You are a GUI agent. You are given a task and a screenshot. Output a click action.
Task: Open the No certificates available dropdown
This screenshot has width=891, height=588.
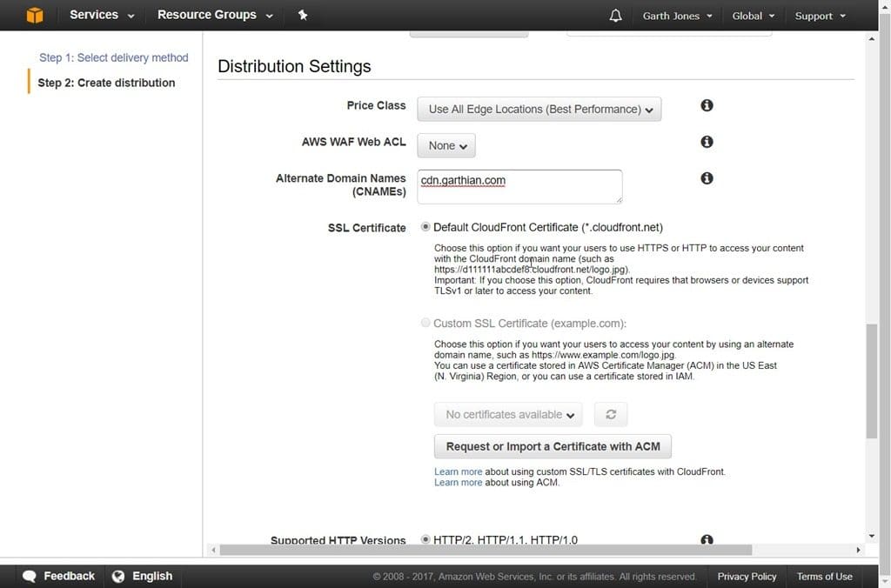pos(508,414)
